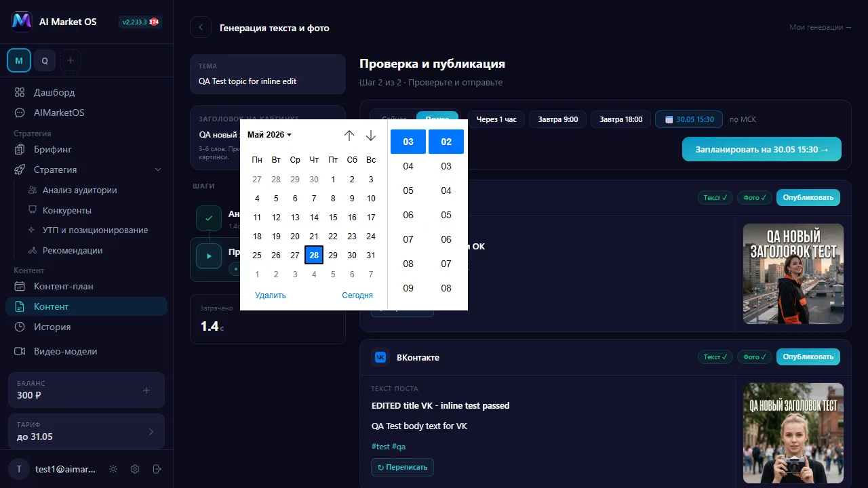Screen dimensions: 868x488
Task: Open the ВКонтакте post image thumbnail
Action: point(793,432)
